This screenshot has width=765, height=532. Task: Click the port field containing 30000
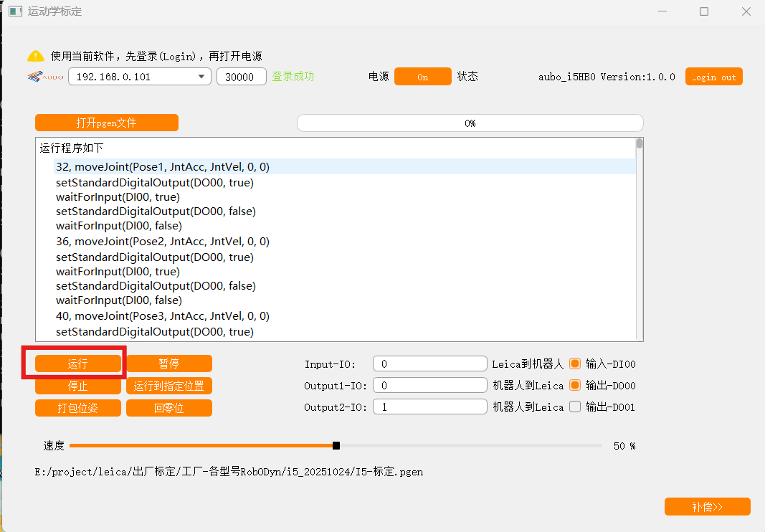tap(241, 77)
